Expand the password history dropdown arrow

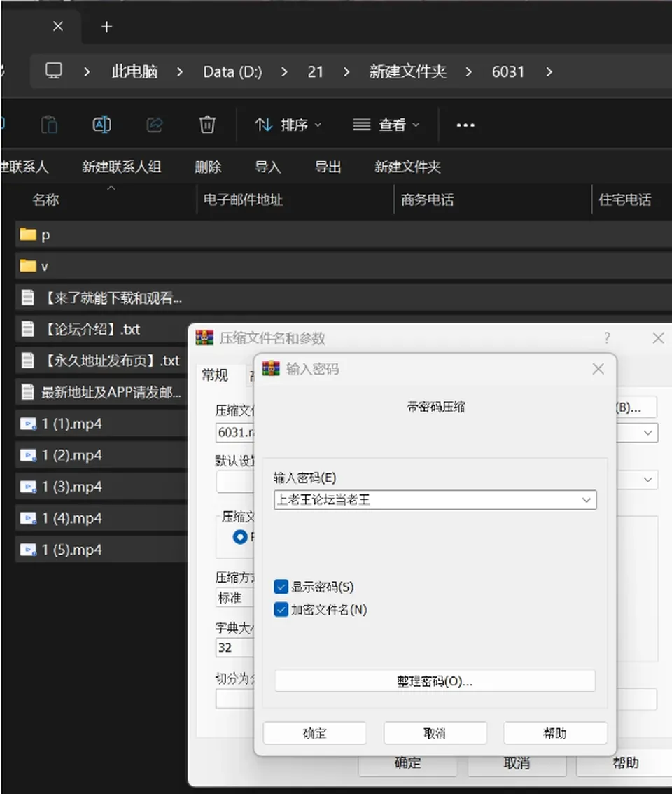587,500
